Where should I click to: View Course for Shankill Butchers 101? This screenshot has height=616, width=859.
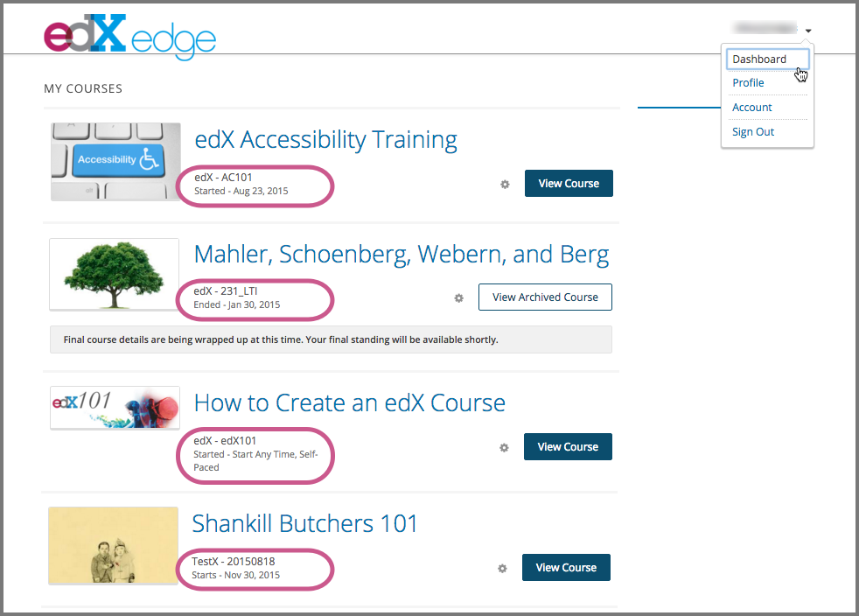click(x=566, y=567)
